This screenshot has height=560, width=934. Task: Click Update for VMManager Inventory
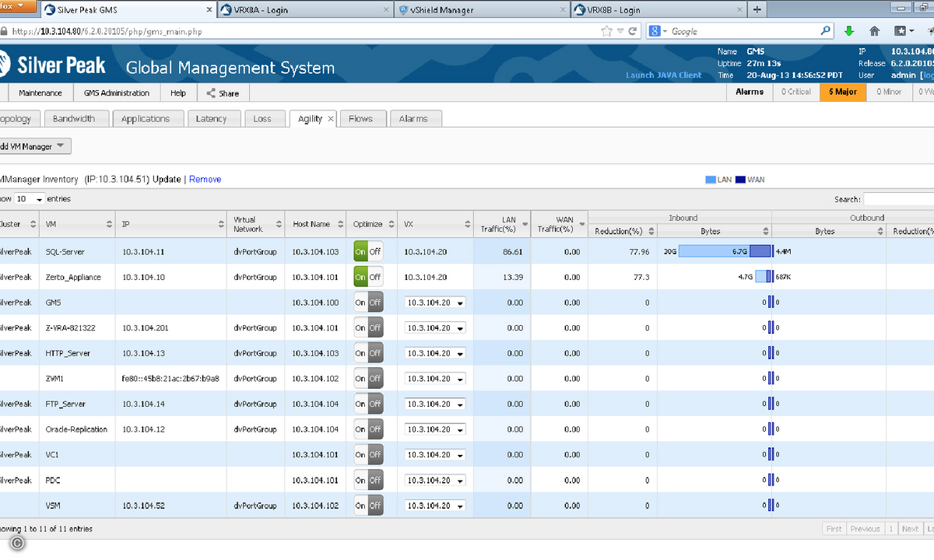tap(167, 180)
